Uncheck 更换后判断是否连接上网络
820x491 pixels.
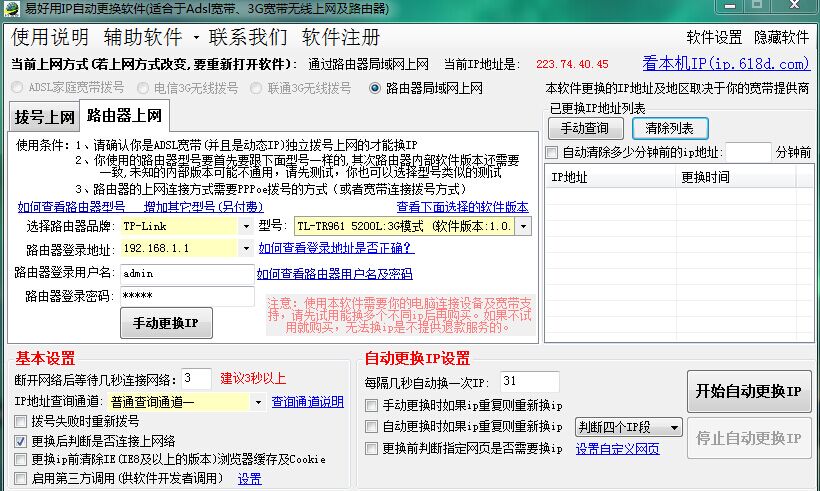pos(22,440)
